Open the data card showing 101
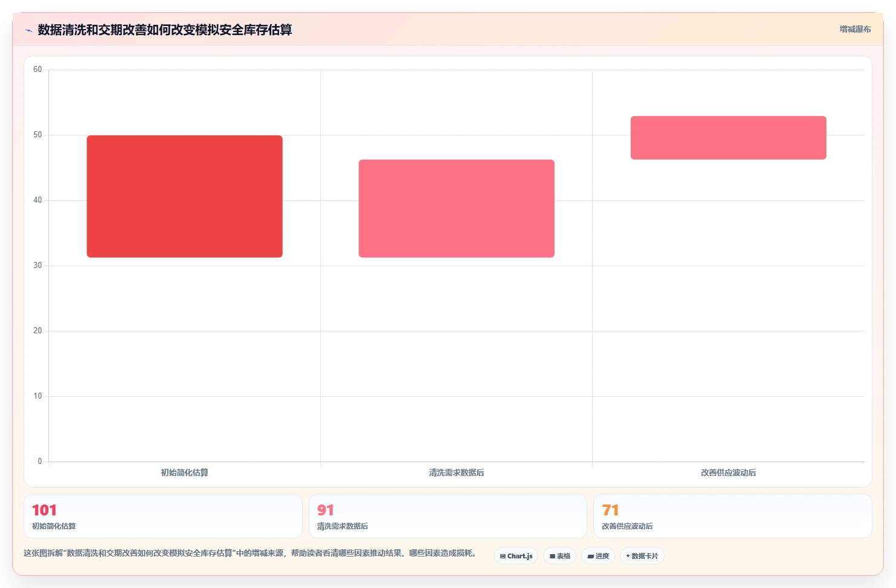896x588 pixels. [x=163, y=516]
